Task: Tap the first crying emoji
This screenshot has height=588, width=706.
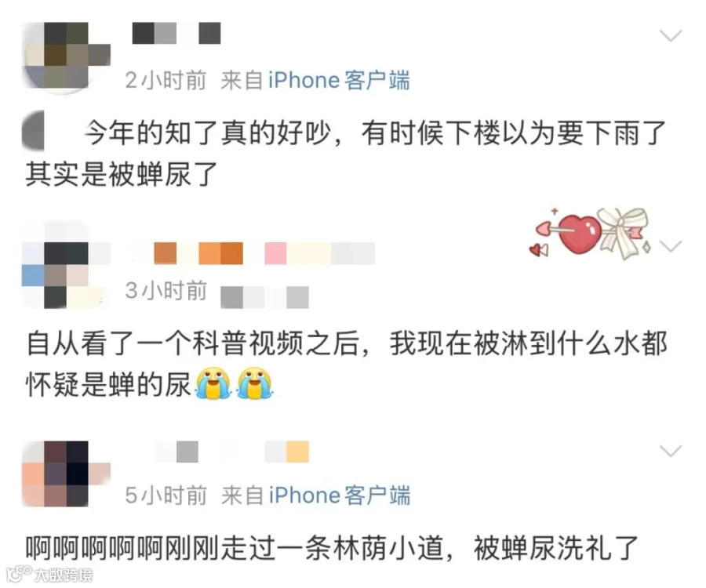Action: click(x=213, y=383)
